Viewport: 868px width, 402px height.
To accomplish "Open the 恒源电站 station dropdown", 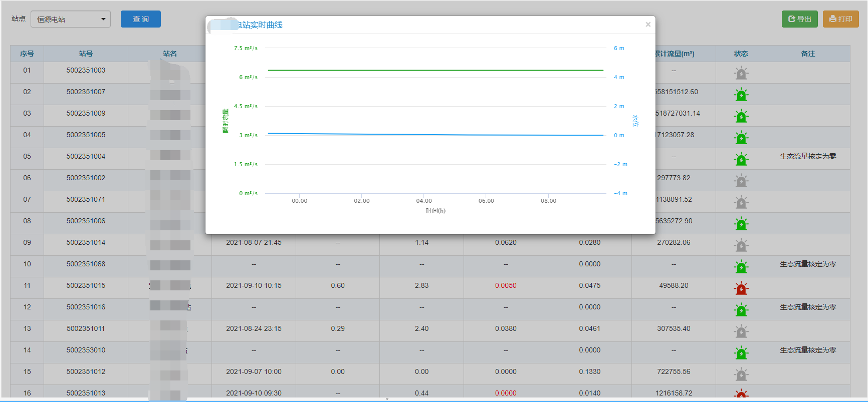I will pos(71,20).
